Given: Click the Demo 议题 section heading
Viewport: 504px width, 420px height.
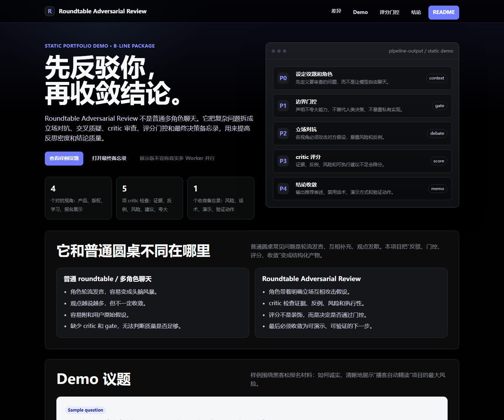Looking at the screenshot, I should click(94, 379).
